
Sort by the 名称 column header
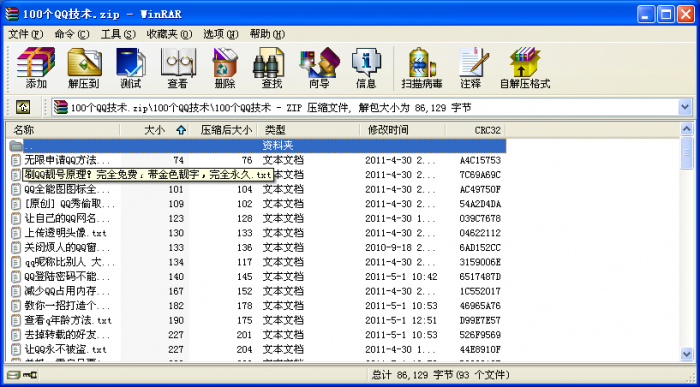(x=62, y=130)
